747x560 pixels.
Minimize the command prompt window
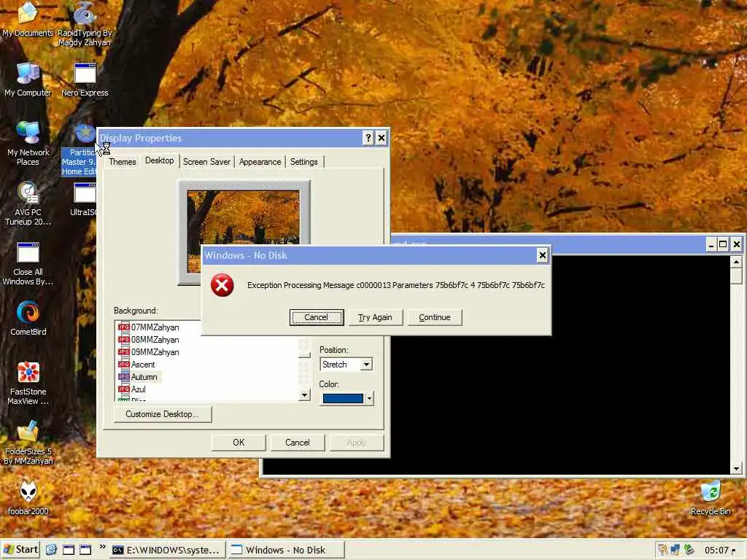coord(711,245)
